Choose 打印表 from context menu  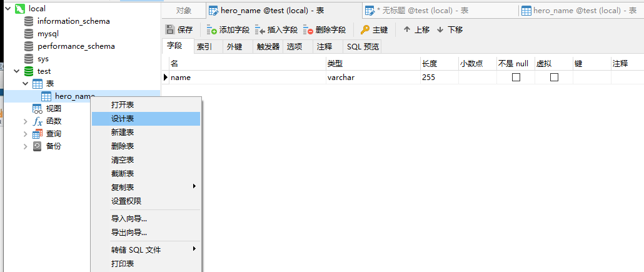click(146, 263)
